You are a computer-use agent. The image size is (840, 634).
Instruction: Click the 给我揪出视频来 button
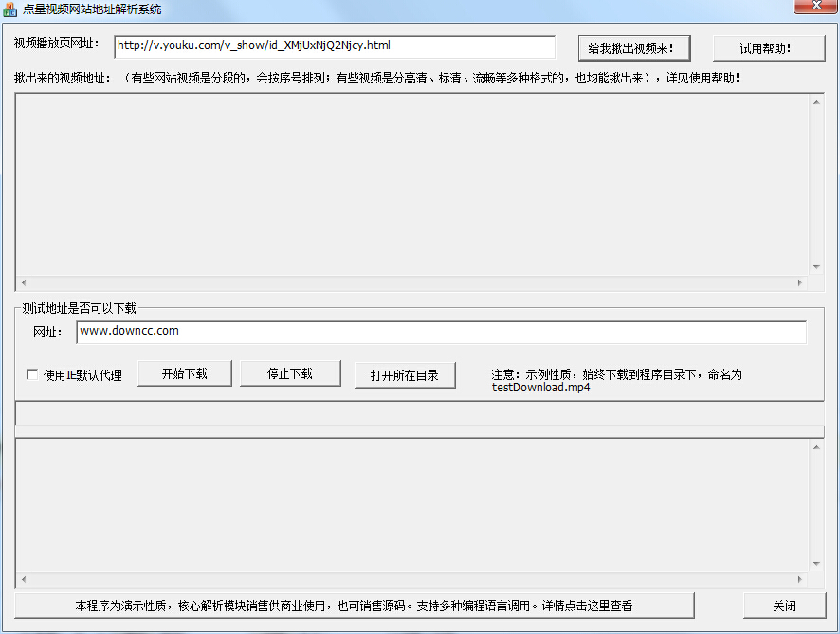point(632,47)
